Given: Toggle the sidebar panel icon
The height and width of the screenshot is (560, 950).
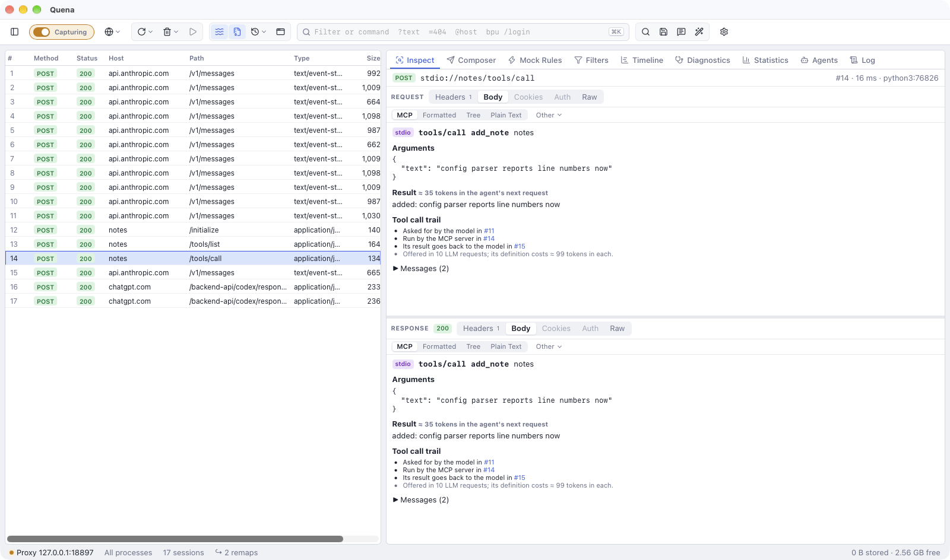Looking at the screenshot, I should tap(15, 32).
